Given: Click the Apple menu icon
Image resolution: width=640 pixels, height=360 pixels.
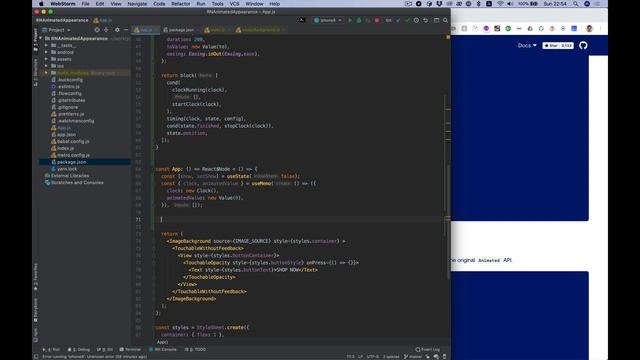Looking at the screenshot, I should tap(41, 4).
